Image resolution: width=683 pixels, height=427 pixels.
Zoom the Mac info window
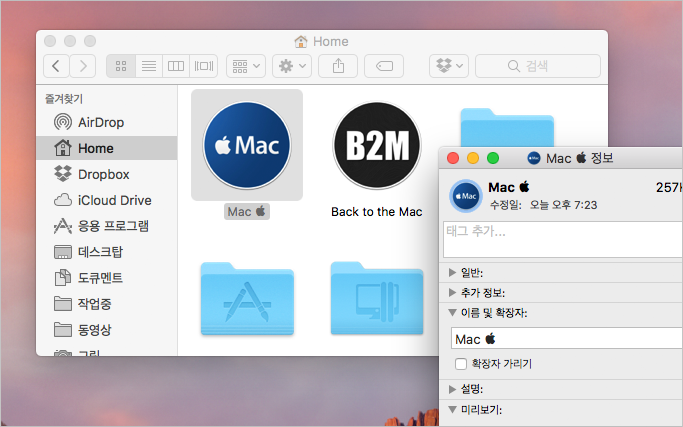493,158
